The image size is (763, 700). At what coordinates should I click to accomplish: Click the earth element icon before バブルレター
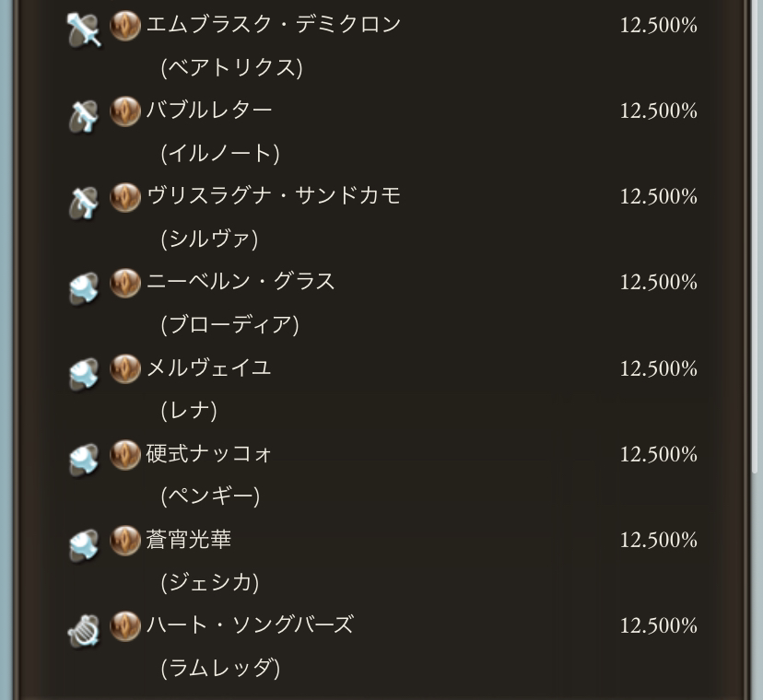pyautogui.click(x=125, y=111)
